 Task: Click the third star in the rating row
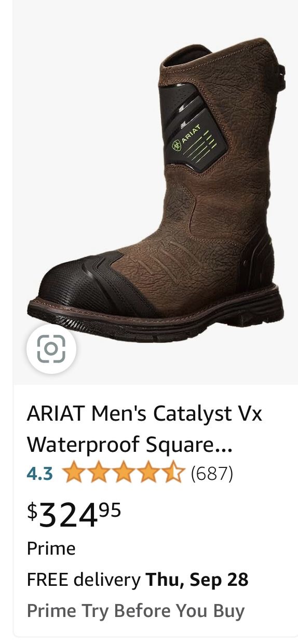pyautogui.click(x=123, y=473)
